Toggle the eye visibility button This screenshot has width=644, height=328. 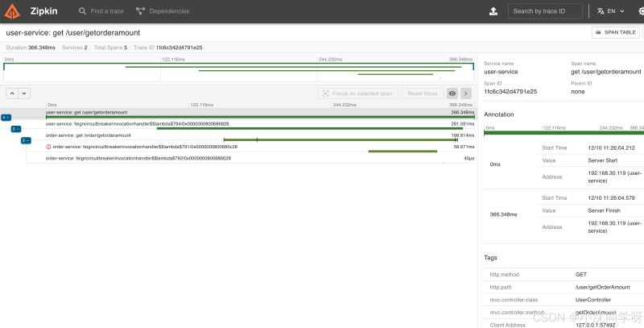point(452,93)
